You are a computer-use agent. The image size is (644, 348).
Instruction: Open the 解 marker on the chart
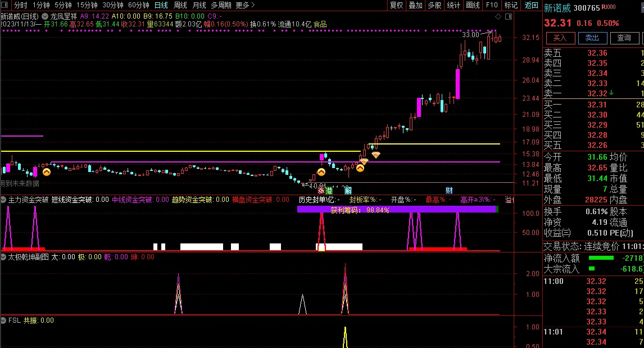[348, 191]
